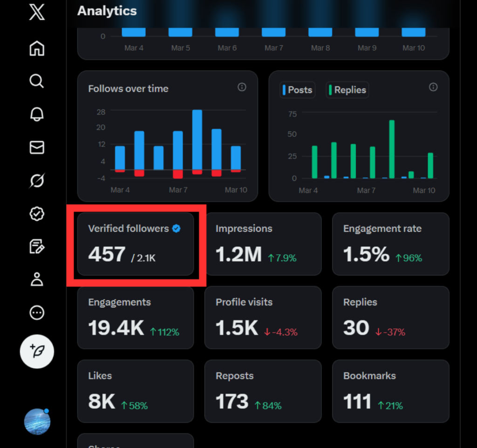
Task: Open the Verified badge sidebar icon
Action: coord(37,214)
